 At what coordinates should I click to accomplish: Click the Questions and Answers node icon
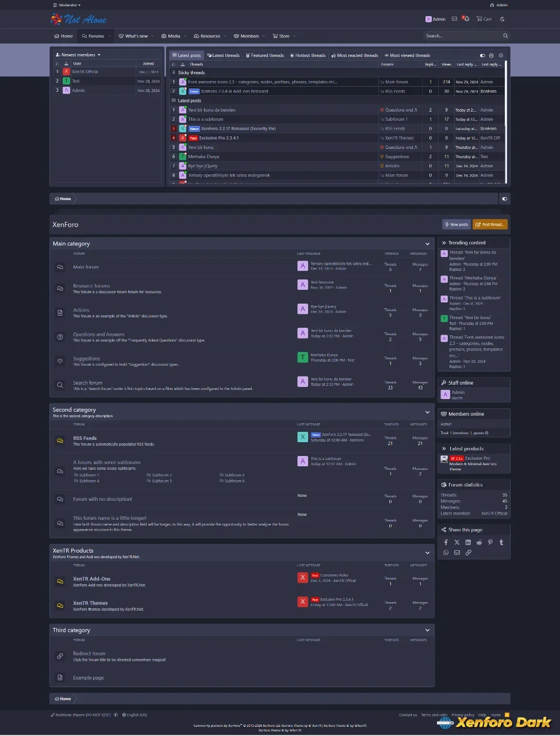point(60,337)
